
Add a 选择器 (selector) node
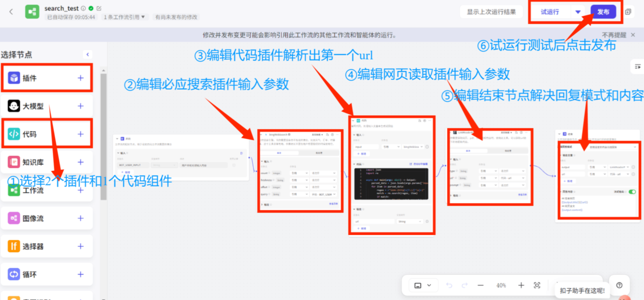(x=81, y=246)
